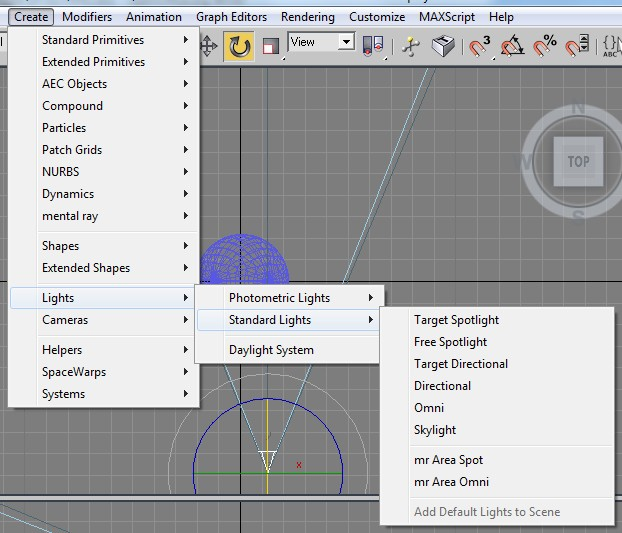
Task: Expand Helpers submenu
Action: coord(104,350)
